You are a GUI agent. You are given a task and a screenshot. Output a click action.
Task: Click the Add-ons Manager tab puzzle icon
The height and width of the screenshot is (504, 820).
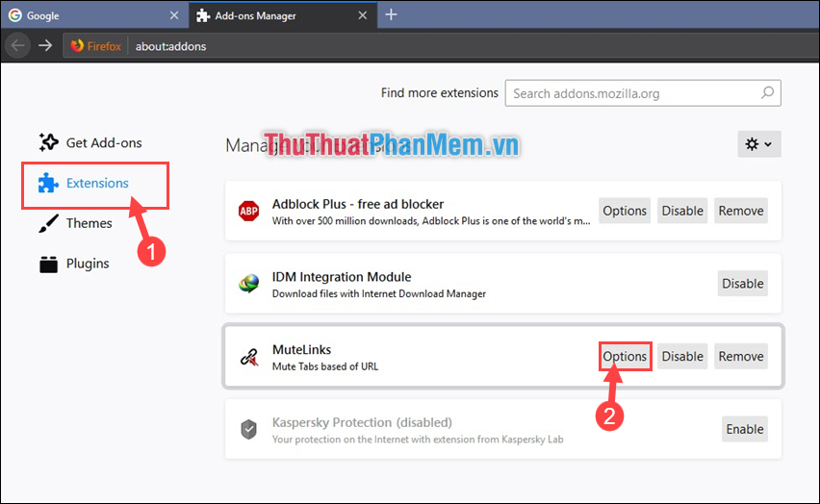(x=203, y=15)
